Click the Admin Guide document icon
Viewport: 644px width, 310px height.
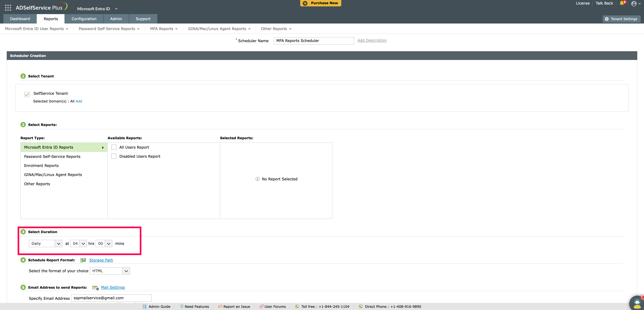(x=145, y=306)
